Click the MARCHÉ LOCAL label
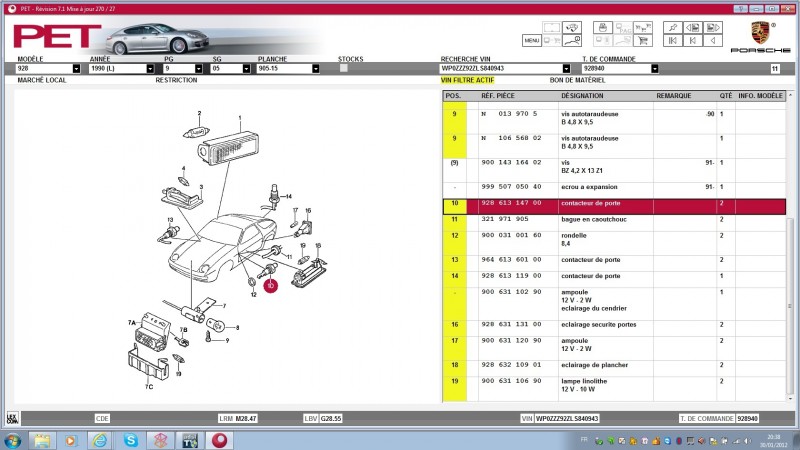Screen dimensions: 800x450 [x=42, y=80]
